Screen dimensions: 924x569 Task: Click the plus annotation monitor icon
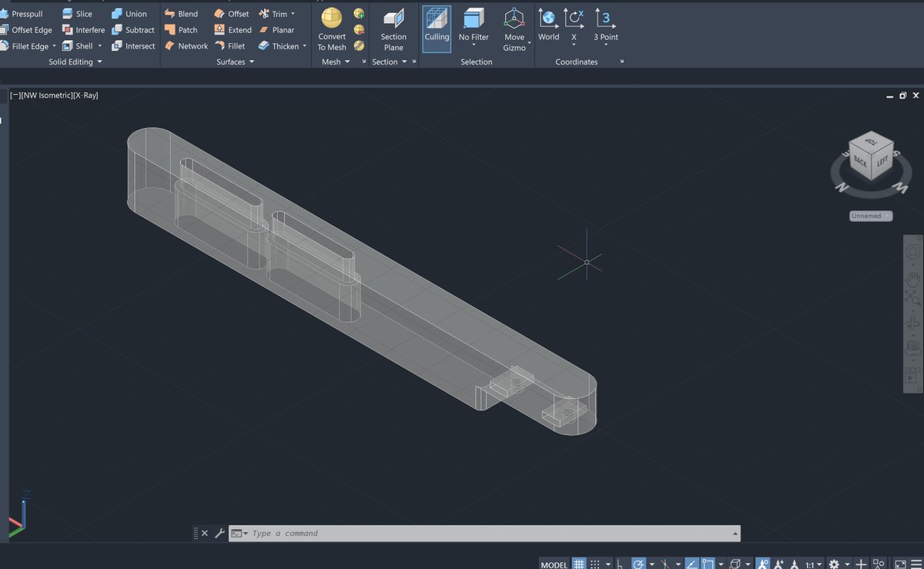click(x=861, y=564)
